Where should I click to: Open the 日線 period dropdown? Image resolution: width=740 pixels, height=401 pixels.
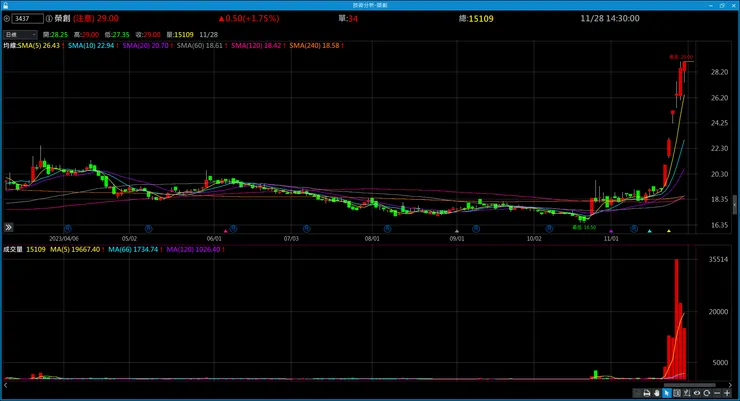20,34
